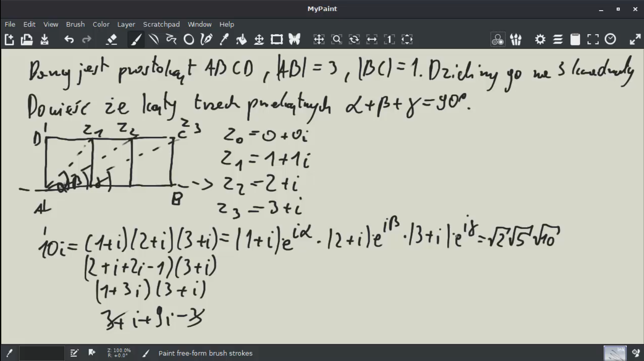Save the drawing with the download icon

[44, 40]
